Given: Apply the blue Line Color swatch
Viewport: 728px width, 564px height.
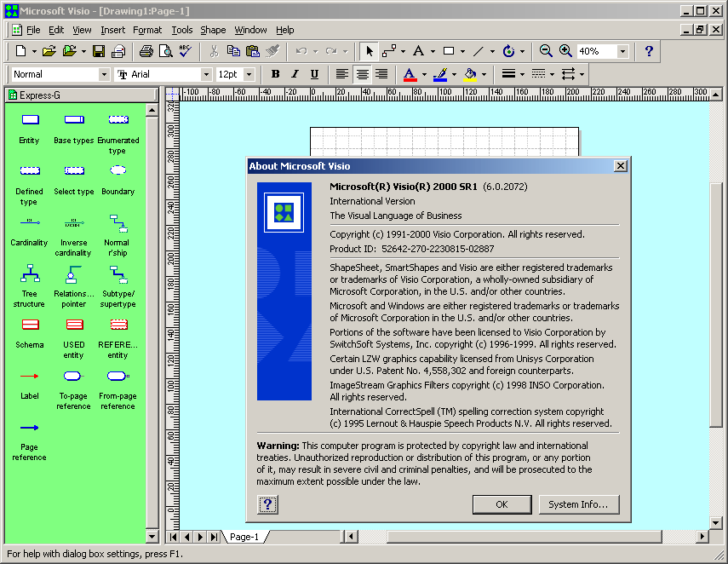Looking at the screenshot, I should pos(439,74).
